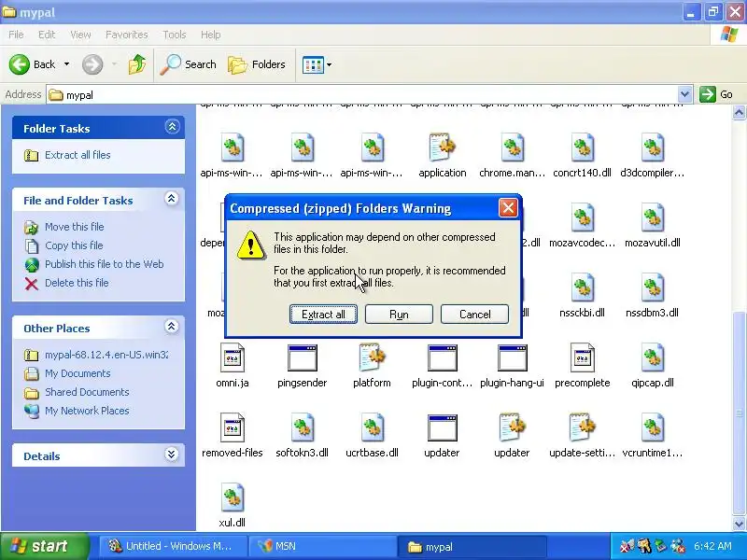Click Delete this file link
Image resolution: width=747 pixels, height=560 pixels.
(x=77, y=283)
